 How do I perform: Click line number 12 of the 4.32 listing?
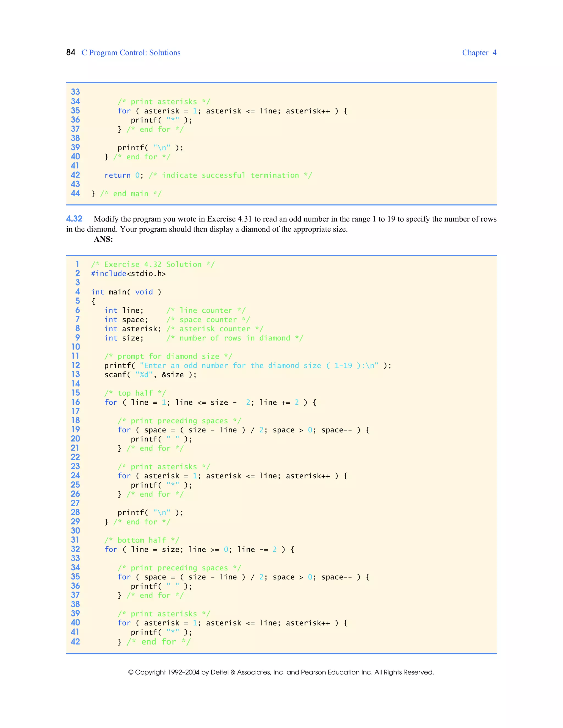click(x=75, y=365)
